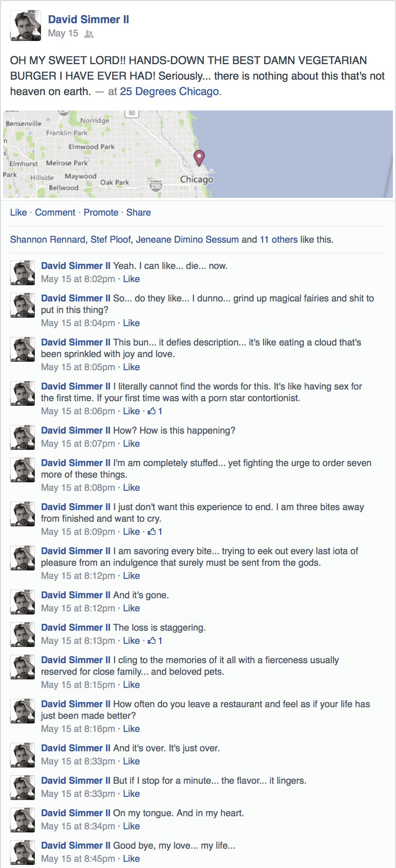The height and width of the screenshot is (868, 396).
Task: Click the friends audience icon beside May 15
Action: point(89,34)
